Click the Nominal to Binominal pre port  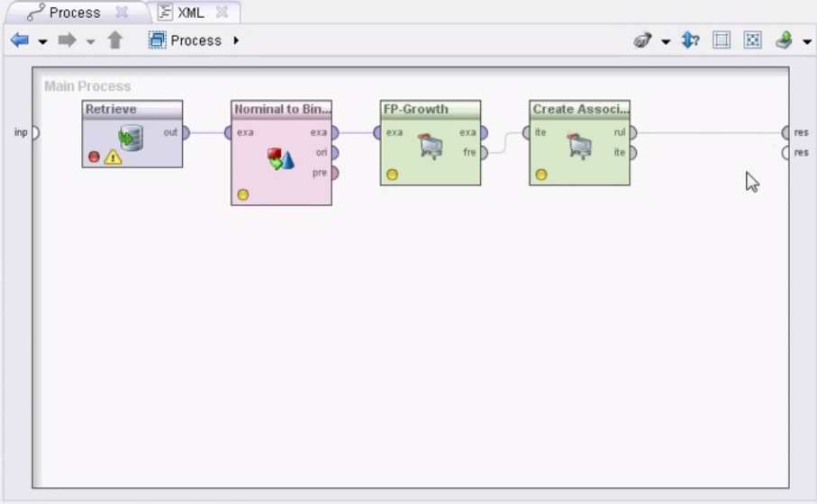tap(334, 173)
